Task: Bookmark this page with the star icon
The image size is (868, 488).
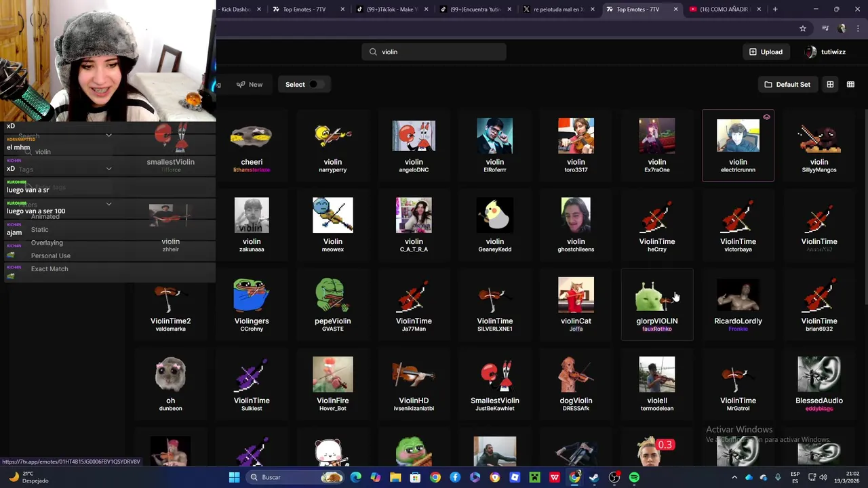Action: [803, 28]
